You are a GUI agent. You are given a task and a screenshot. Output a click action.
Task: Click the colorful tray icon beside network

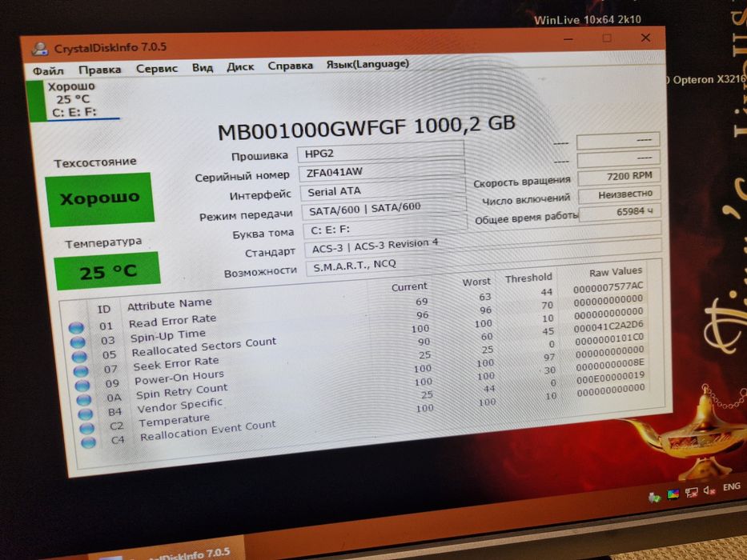tap(673, 494)
